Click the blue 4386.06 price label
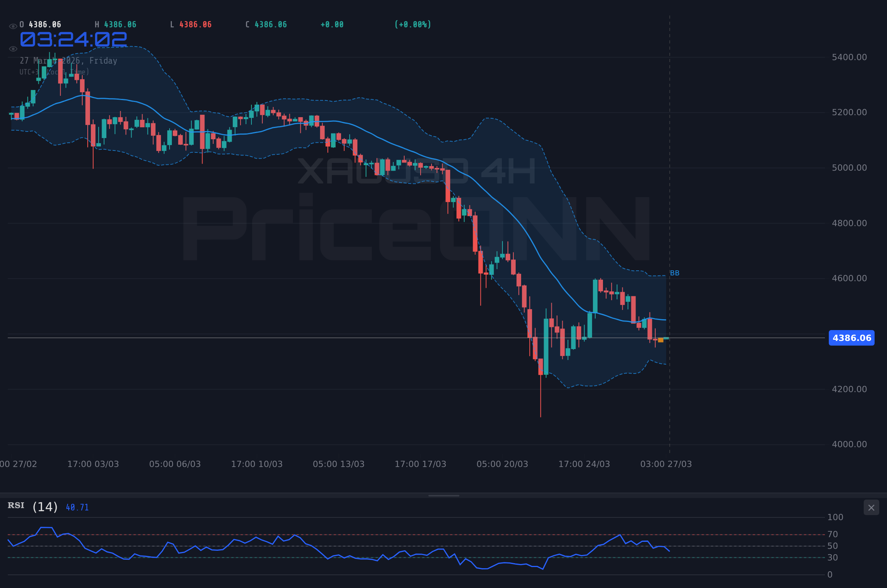The image size is (887, 588). click(x=851, y=338)
